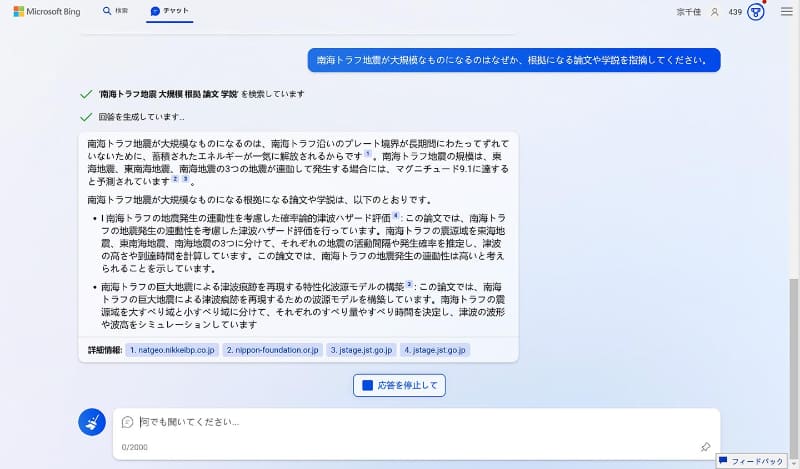The height and width of the screenshot is (469, 800).
Task: Click the 439 rewards points
Action: click(x=735, y=12)
